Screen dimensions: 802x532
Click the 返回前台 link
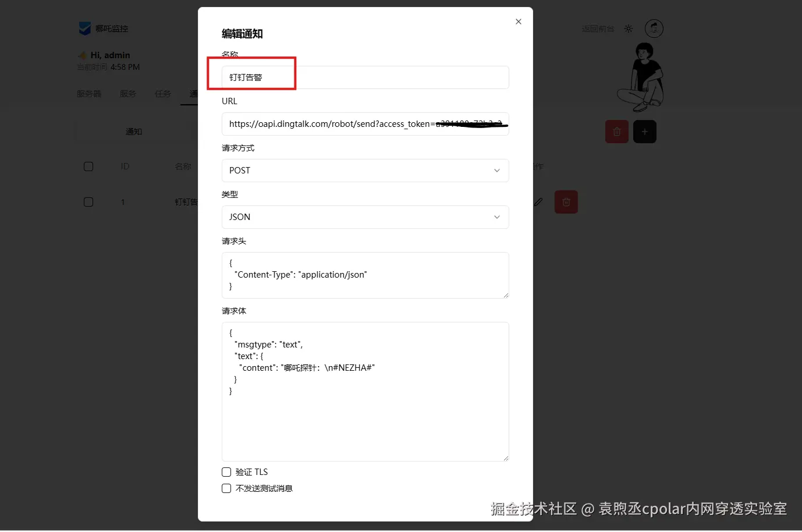point(598,29)
